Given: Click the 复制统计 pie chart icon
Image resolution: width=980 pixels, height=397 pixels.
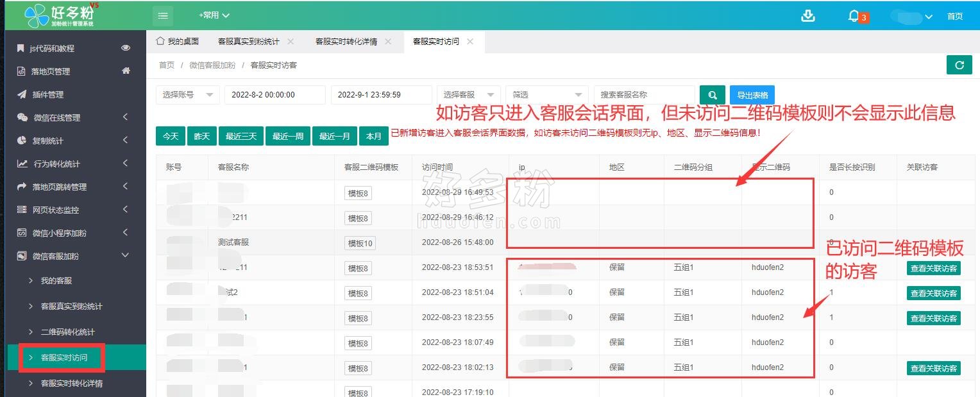Looking at the screenshot, I should (21, 140).
